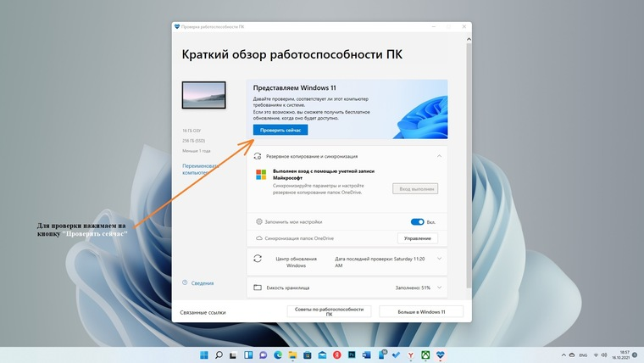Click the gear icon beside remember settings
This screenshot has width=644, height=363.
click(x=259, y=221)
